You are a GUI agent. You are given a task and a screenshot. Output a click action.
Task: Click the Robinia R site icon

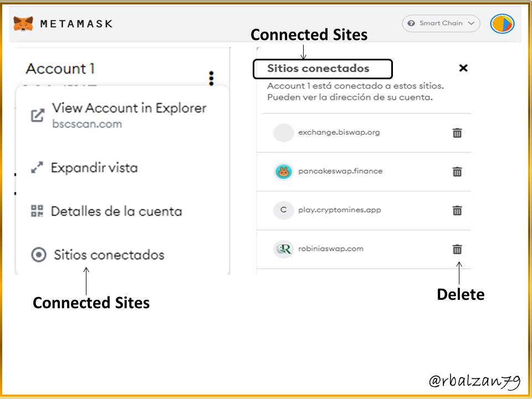(283, 249)
